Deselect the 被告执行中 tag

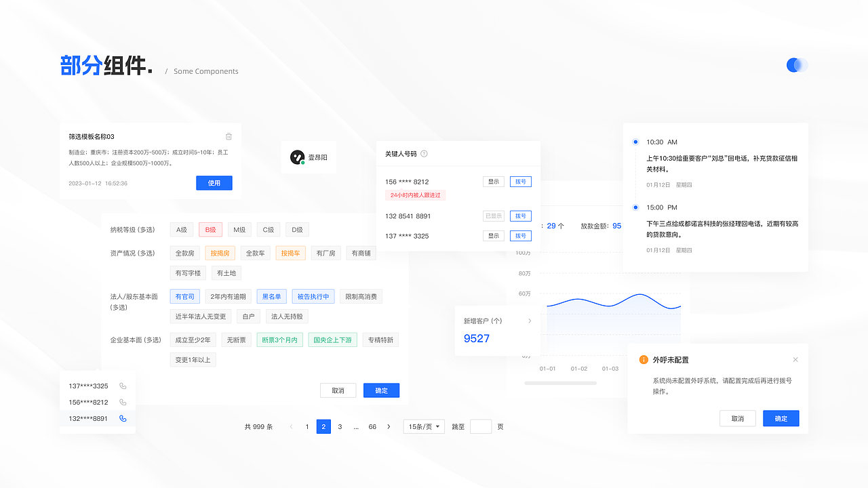click(x=313, y=296)
